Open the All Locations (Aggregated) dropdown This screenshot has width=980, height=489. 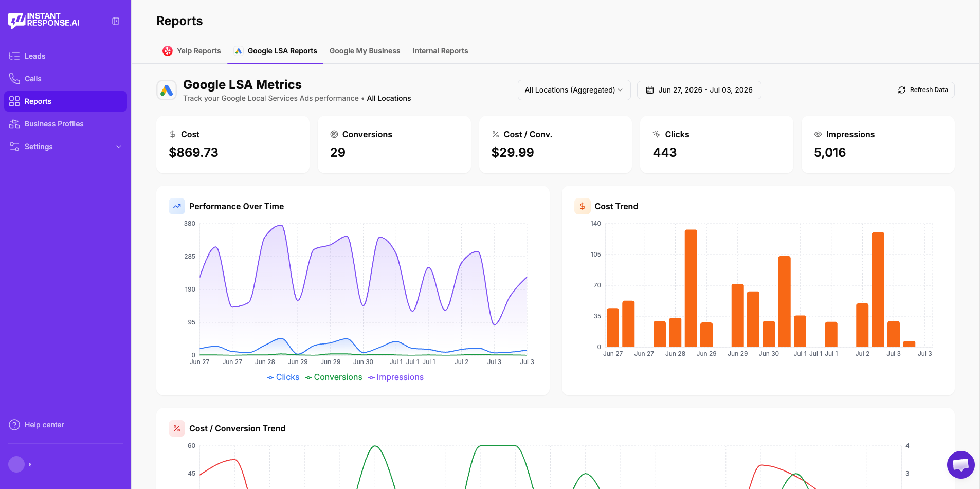click(574, 90)
